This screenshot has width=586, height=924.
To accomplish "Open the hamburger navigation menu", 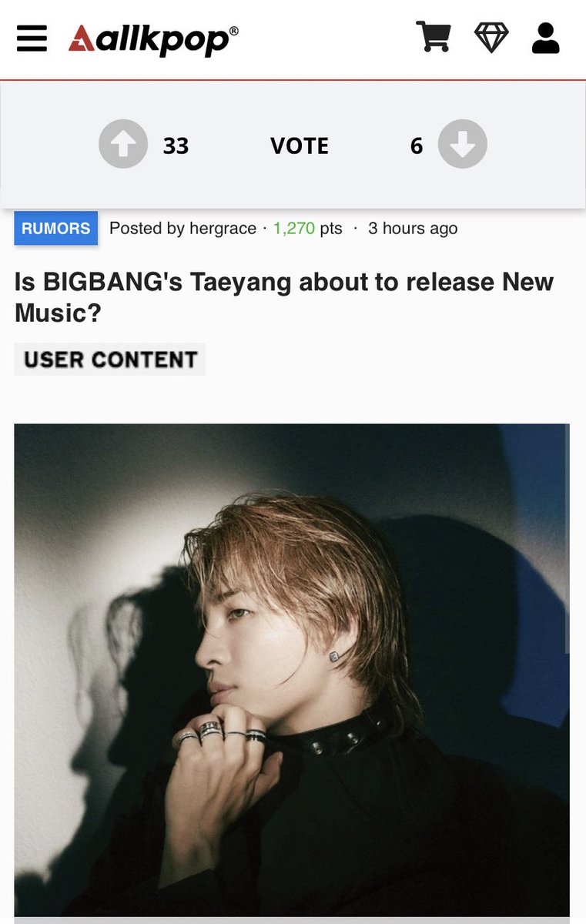I will (32, 38).
